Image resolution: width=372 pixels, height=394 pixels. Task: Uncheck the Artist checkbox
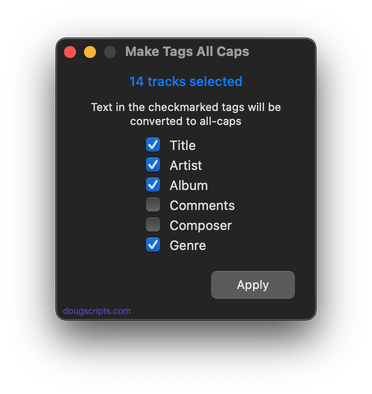click(x=153, y=165)
